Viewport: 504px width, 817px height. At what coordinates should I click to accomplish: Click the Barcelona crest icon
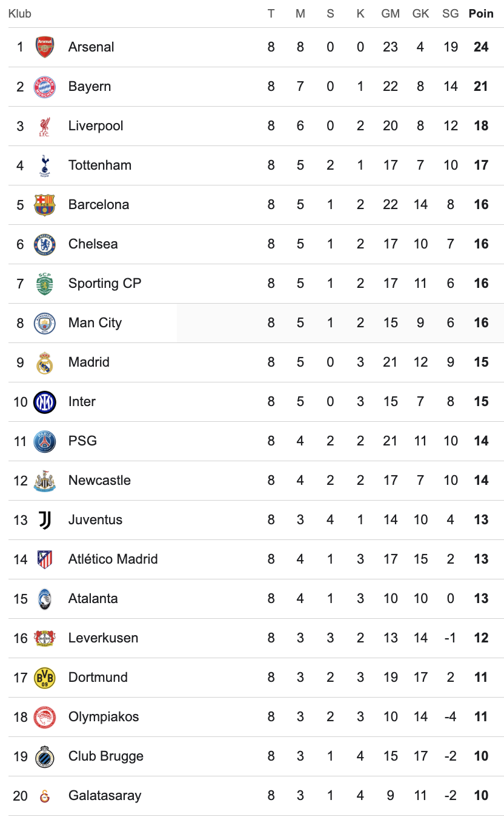[45, 205]
